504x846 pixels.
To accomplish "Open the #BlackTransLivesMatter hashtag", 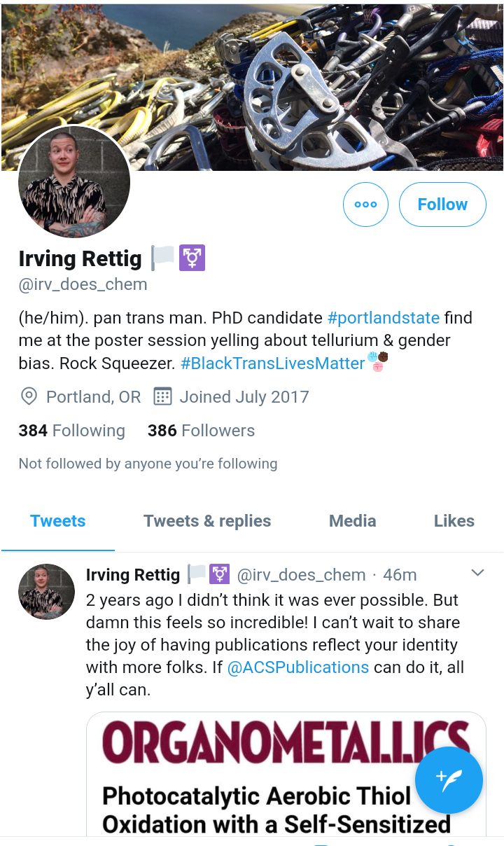I will click(x=273, y=363).
